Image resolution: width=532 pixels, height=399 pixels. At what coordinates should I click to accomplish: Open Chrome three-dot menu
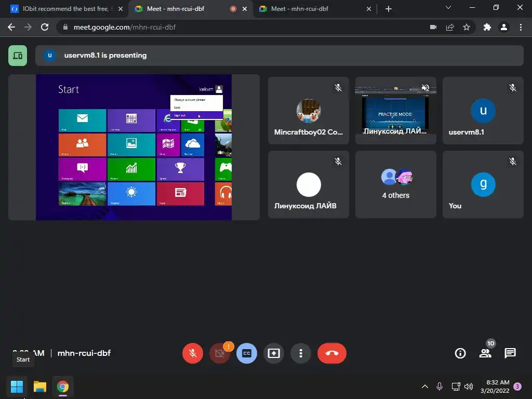point(521,27)
